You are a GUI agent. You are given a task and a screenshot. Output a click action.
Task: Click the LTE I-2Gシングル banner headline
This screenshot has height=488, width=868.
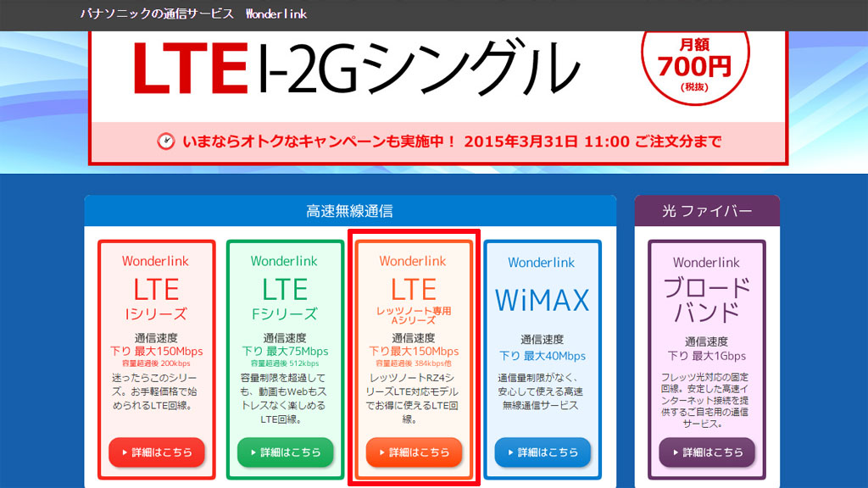click(356, 69)
